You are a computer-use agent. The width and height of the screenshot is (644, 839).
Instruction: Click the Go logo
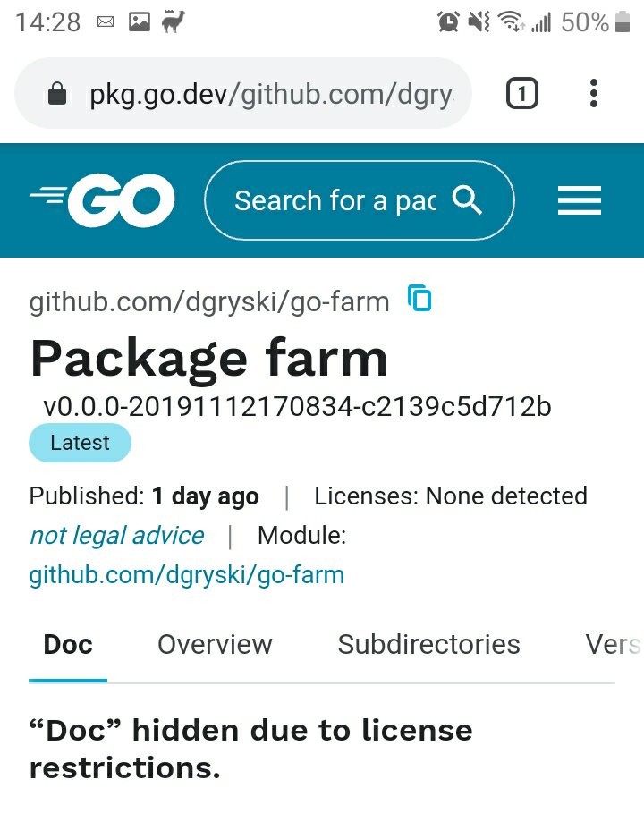[102, 200]
